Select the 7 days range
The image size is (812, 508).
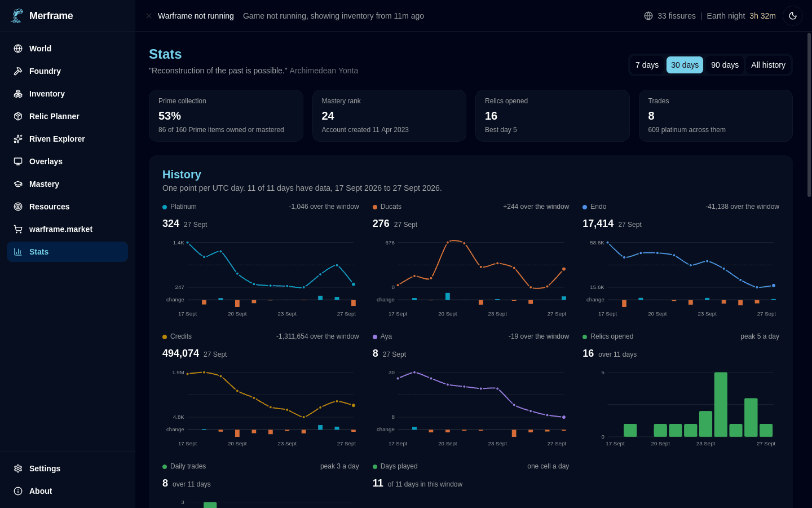(x=647, y=65)
